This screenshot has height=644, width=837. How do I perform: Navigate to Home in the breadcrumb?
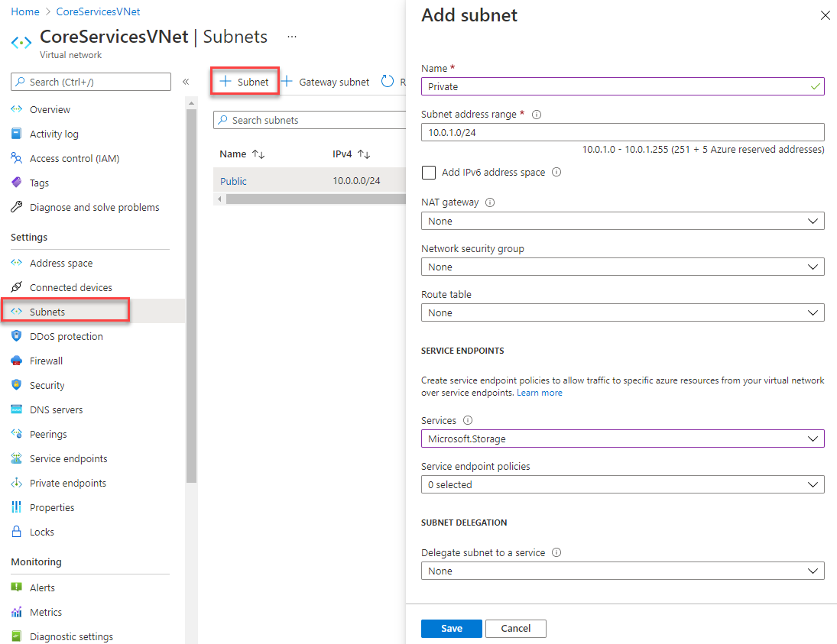pos(24,11)
